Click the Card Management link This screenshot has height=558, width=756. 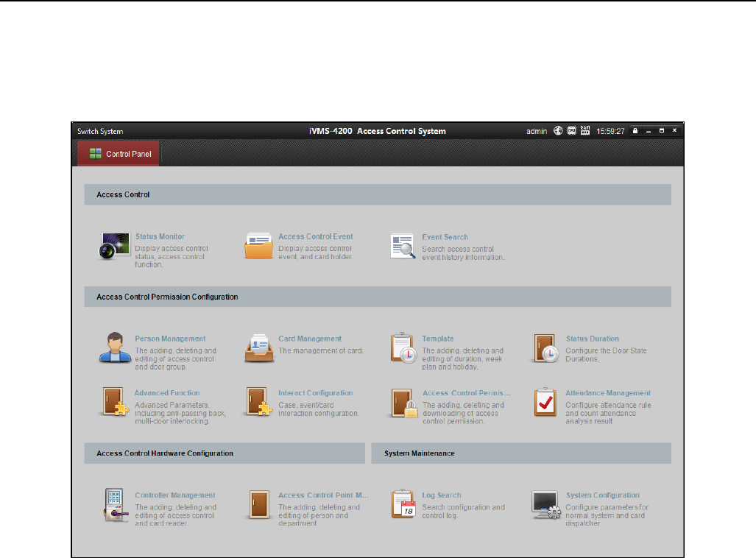click(310, 339)
